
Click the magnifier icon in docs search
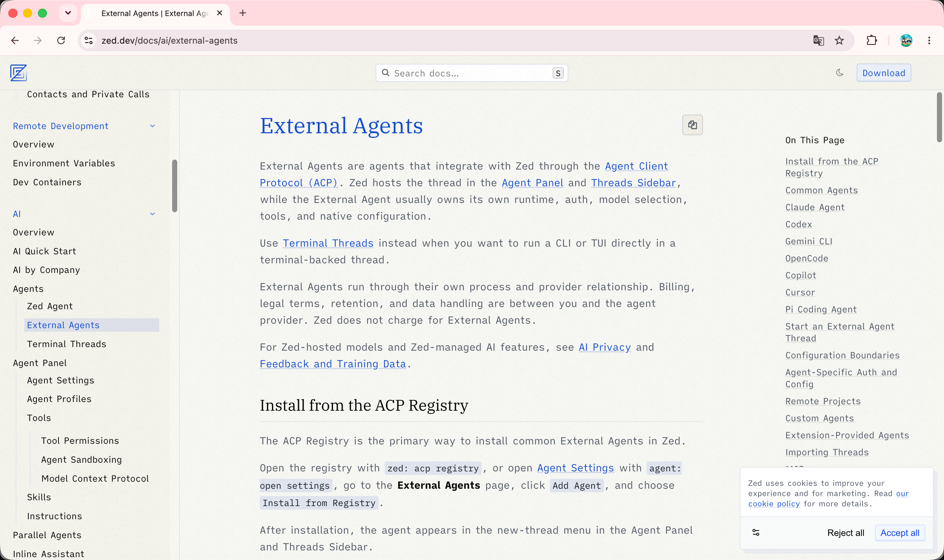coord(385,73)
